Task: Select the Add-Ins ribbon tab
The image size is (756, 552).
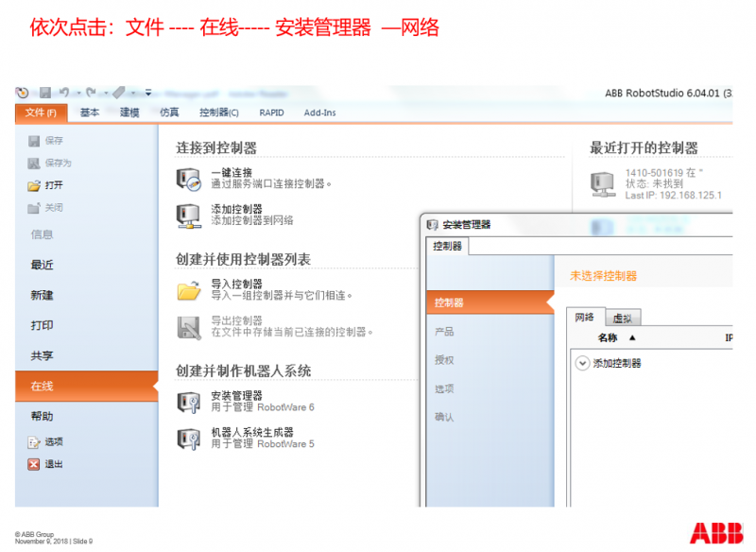Action: click(319, 112)
